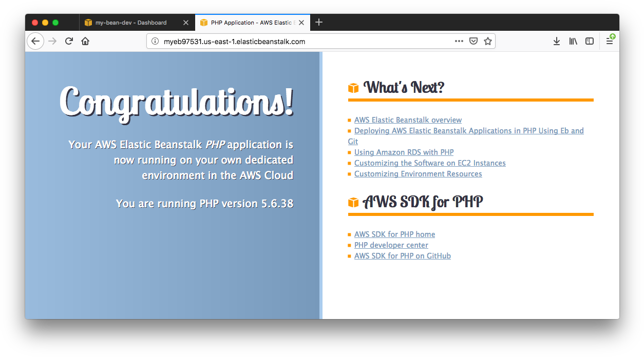This screenshot has width=644, height=357.
Task: Expand page actions three-dot menu
Action: coord(459,41)
